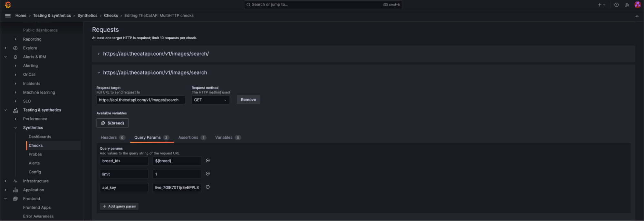The width and height of the screenshot is (644, 221).
Task: Expand the OnCall sidebar item
Action: click(15, 75)
